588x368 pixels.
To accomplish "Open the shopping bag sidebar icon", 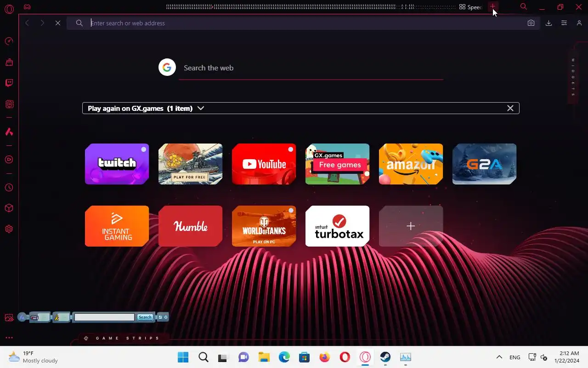I will [x=9, y=62].
